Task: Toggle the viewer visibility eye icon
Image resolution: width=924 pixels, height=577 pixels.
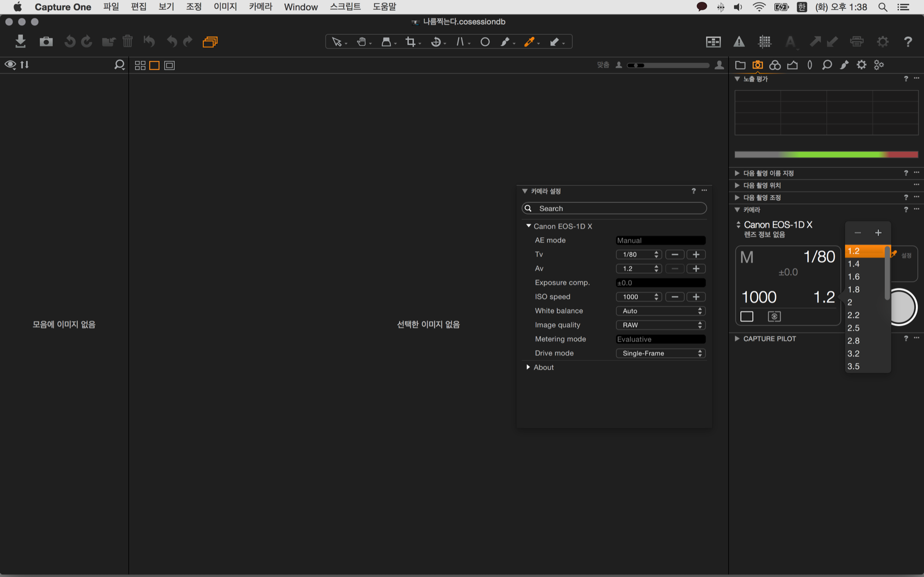Action: click(x=10, y=65)
